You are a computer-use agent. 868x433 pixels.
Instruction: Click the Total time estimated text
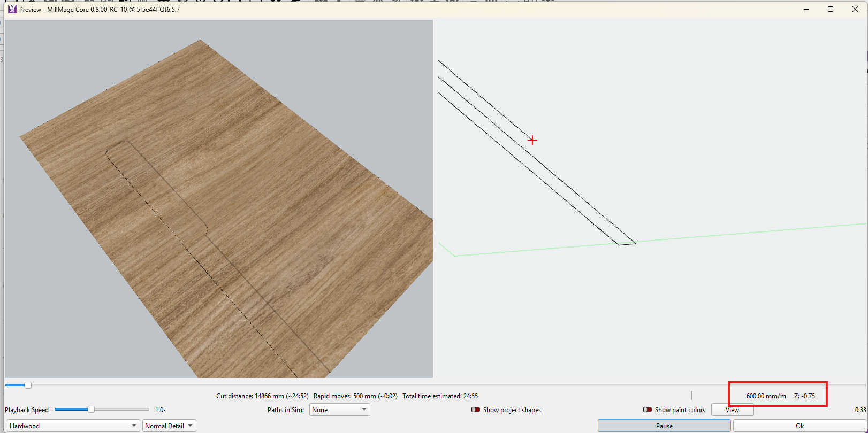tap(440, 396)
